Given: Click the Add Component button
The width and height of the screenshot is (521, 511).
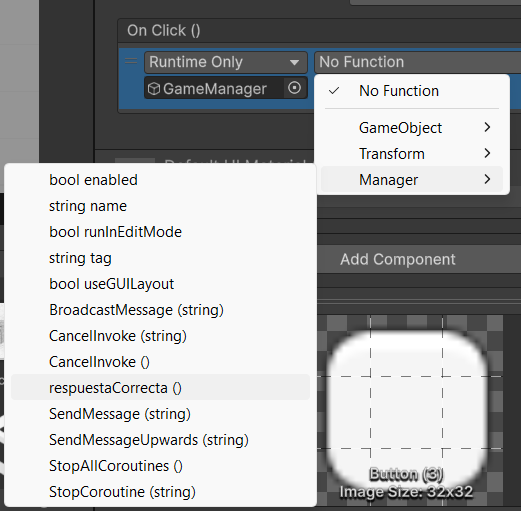Looking at the screenshot, I should tap(419, 259).
